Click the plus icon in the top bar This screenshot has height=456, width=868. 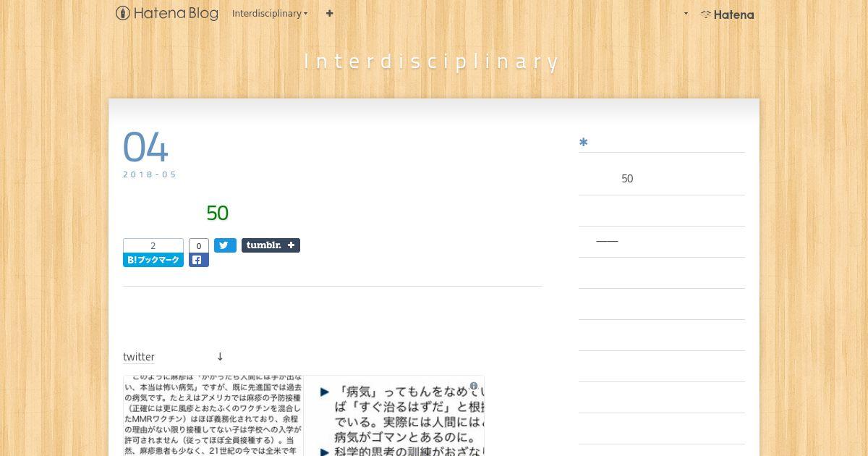point(330,13)
